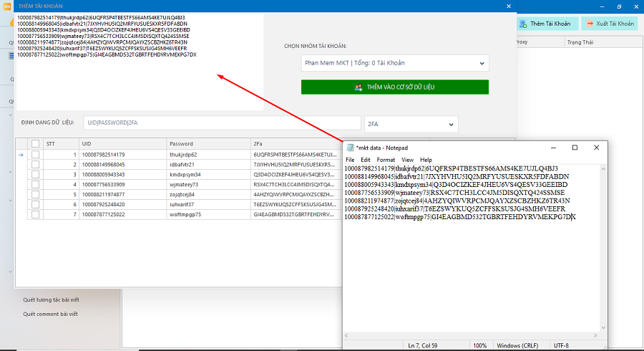The height and width of the screenshot is (351, 644).
Task: Open the Phan Mem MKT group dropdown
Action: tap(395, 63)
